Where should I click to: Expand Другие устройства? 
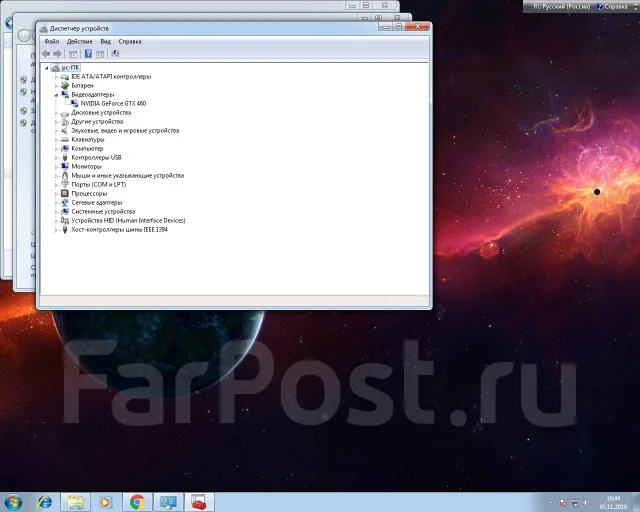click(56, 122)
